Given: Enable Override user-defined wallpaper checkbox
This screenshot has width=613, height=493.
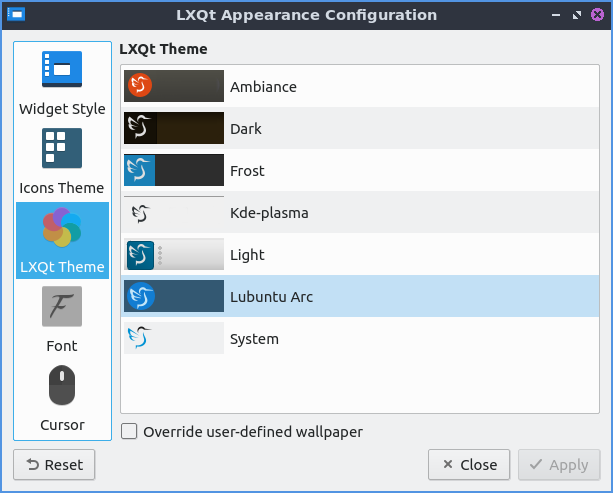Looking at the screenshot, I should pos(129,432).
